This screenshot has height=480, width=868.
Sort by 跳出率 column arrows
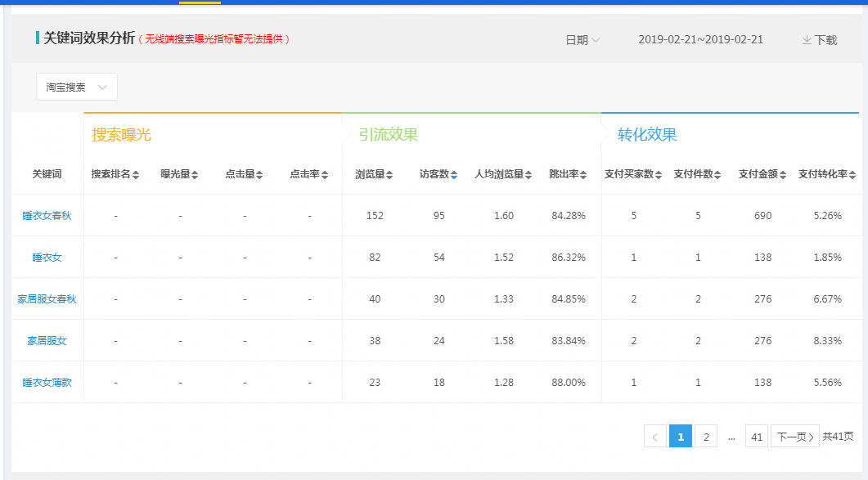583,174
